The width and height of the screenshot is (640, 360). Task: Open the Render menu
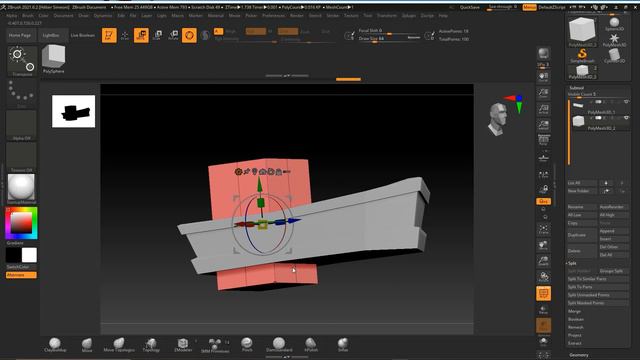(297, 16)
